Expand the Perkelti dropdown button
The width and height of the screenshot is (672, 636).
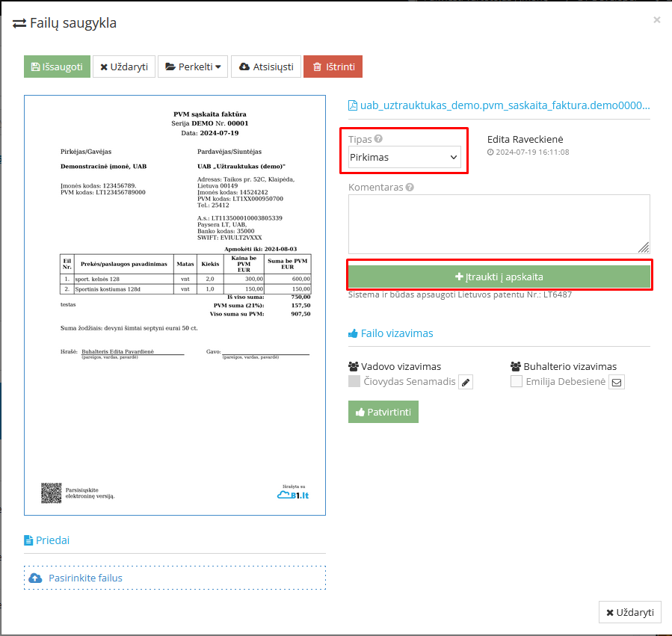(x=193, y=67)
